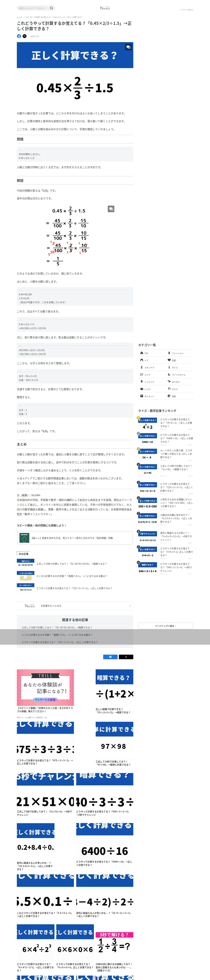210x980 pixels.
Task: Share the article via Facebook icon
Action: [x=19, y=36]
